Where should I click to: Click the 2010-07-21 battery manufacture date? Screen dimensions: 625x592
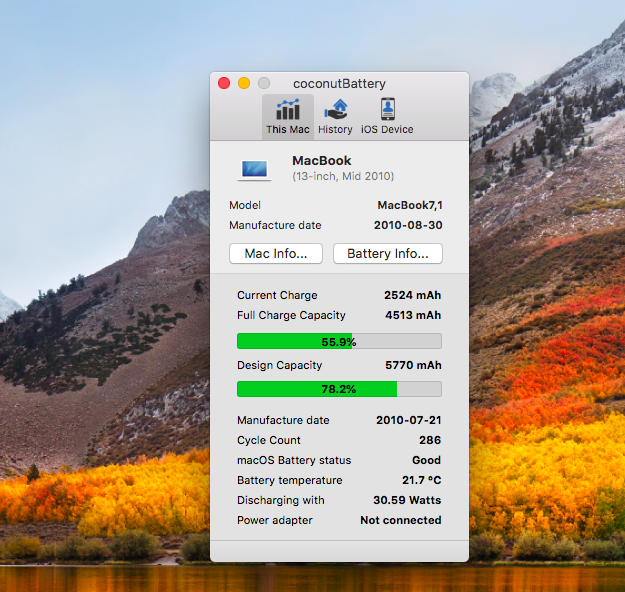pyautogui.click(x=409, y=420)
